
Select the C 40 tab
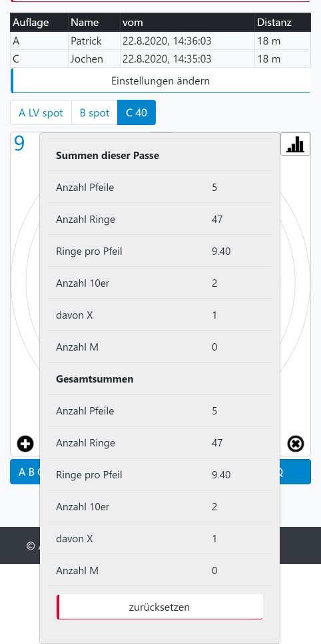pos(137,112)
